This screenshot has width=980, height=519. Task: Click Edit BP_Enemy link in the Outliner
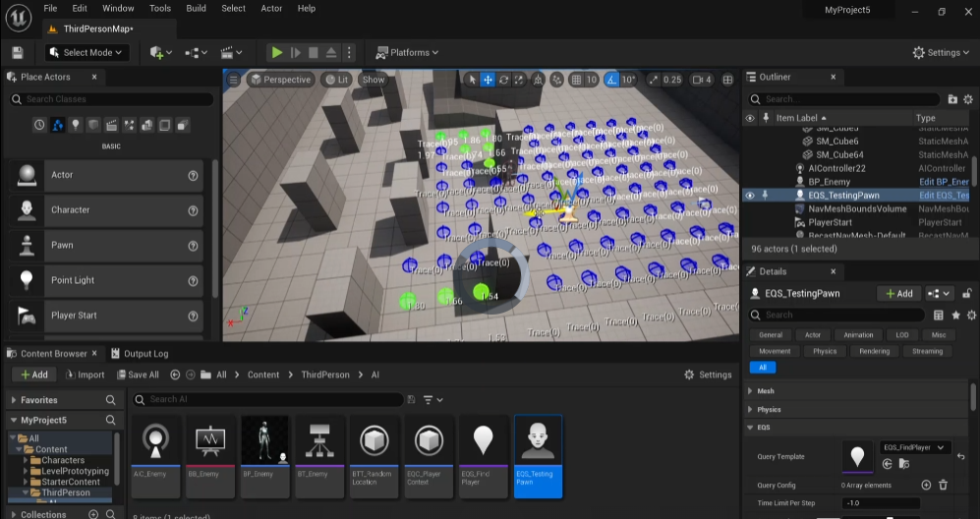[x=944, y=181]
